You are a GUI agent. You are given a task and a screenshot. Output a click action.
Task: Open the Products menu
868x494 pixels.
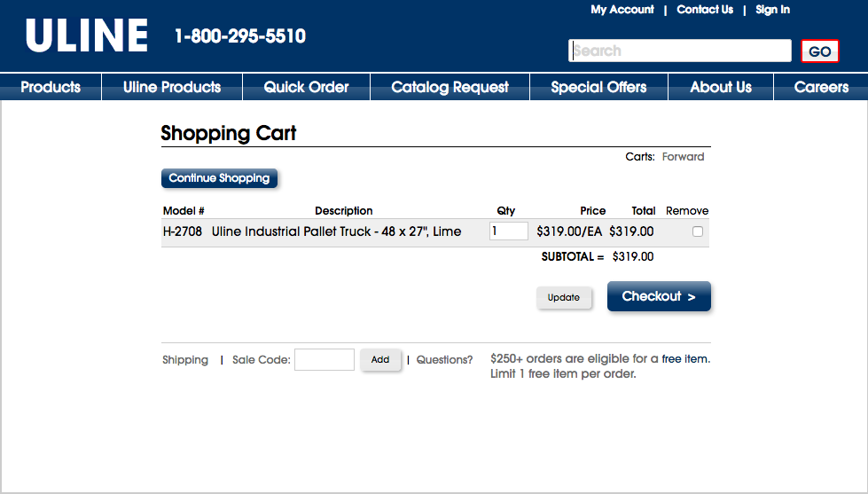51,87
